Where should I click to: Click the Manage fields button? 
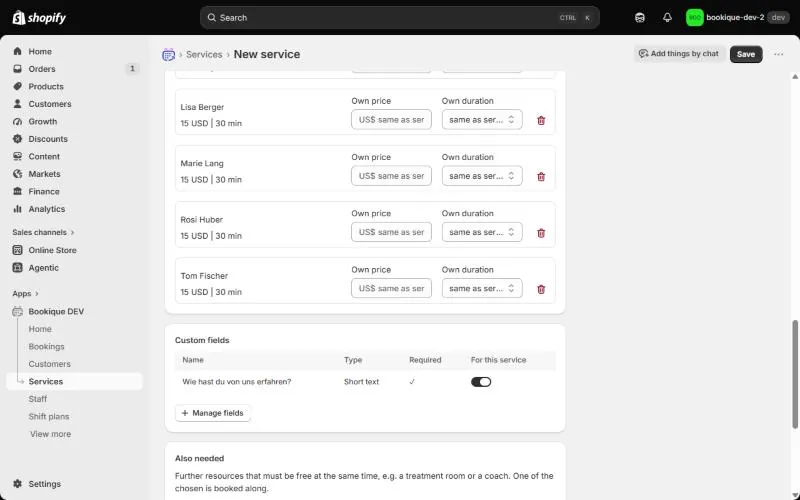213,413
